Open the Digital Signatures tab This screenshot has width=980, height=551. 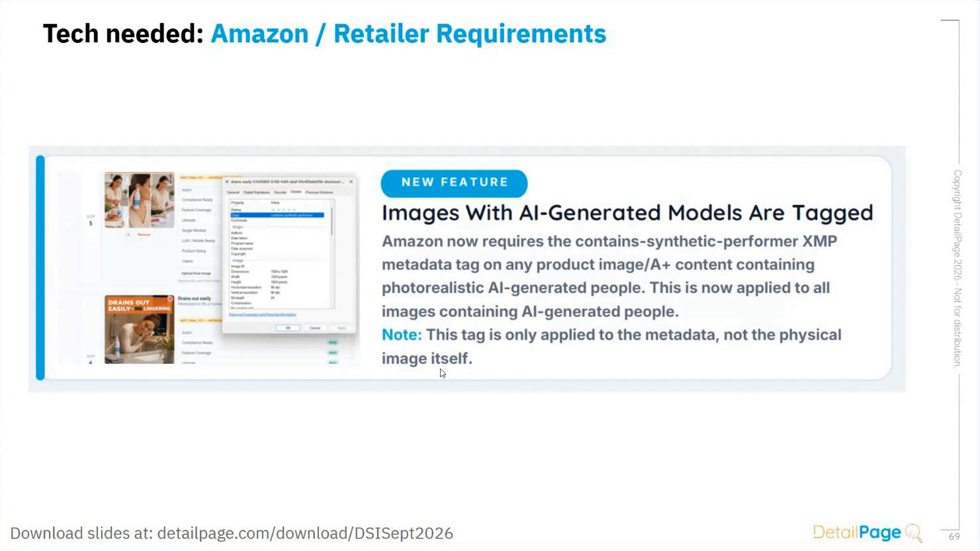click(x=257, y=192)
